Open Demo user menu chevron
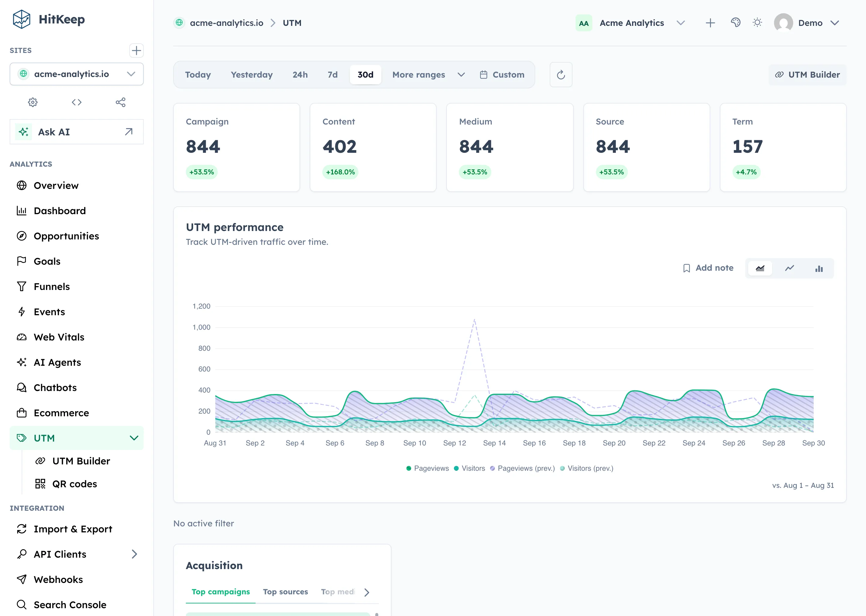Viewport: 866px width, 616px height. point(834,23)
